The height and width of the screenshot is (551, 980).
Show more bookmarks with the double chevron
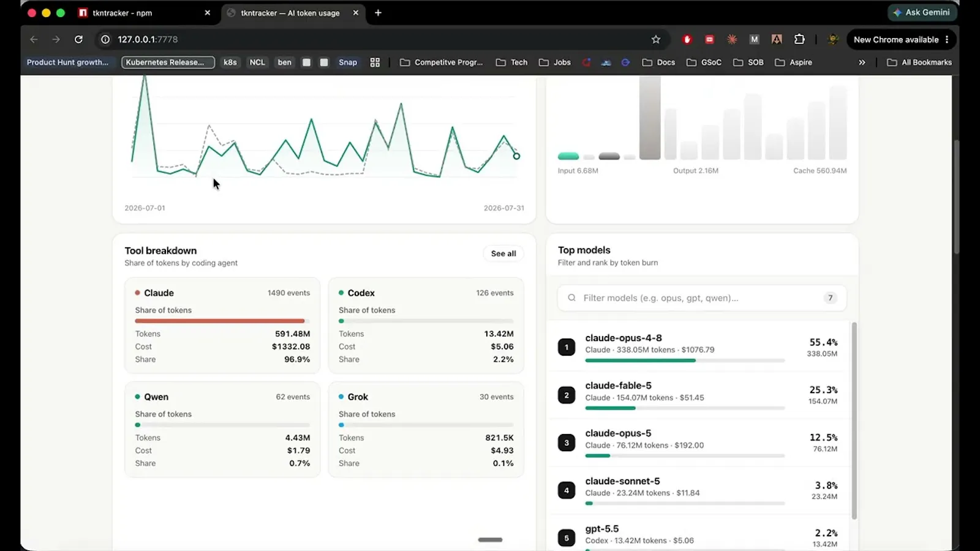coord(862,62)
